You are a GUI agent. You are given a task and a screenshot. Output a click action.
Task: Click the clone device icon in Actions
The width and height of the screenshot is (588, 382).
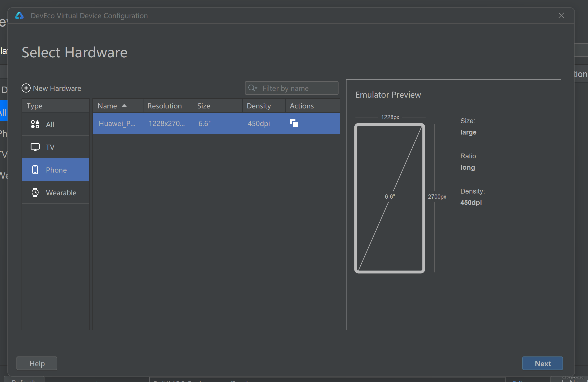(x=294, y=123)
